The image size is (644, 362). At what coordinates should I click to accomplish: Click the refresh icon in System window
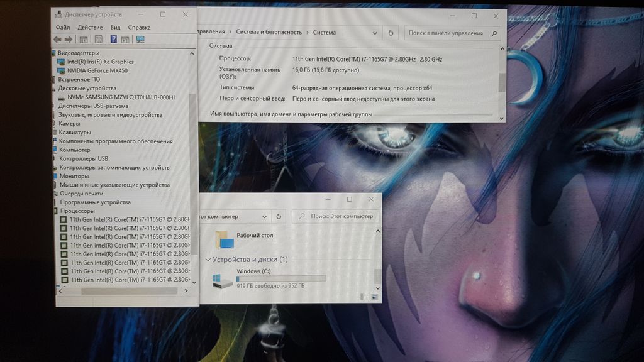pos(391,33)
